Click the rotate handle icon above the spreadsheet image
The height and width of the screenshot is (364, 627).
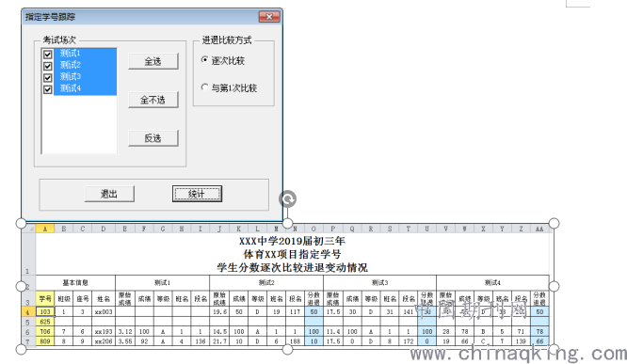[x=288, y=198]
